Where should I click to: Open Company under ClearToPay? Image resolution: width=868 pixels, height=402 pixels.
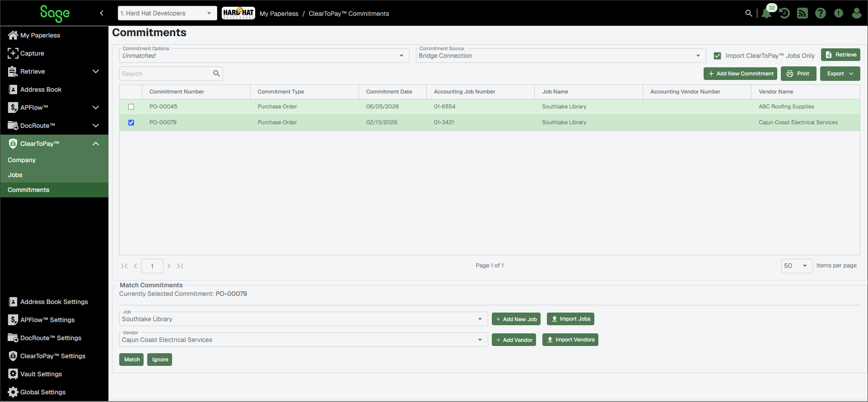pos(54,160)
